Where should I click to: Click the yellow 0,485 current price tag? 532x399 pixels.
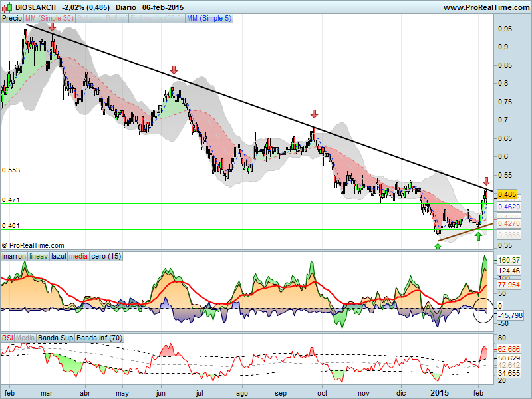tap(507, 194)
